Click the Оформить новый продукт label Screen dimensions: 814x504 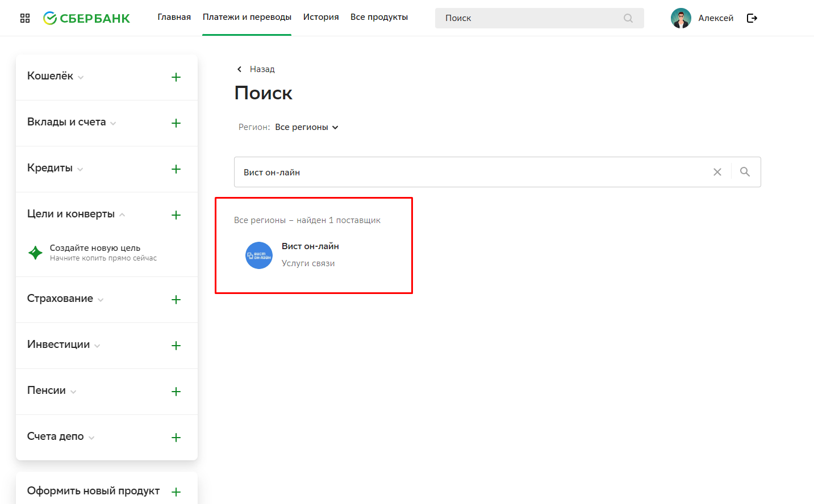tap(93, 491)
